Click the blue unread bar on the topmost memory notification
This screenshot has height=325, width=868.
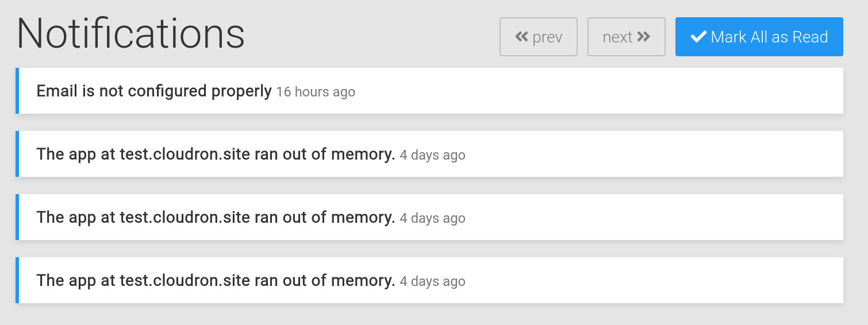(17, 154)
